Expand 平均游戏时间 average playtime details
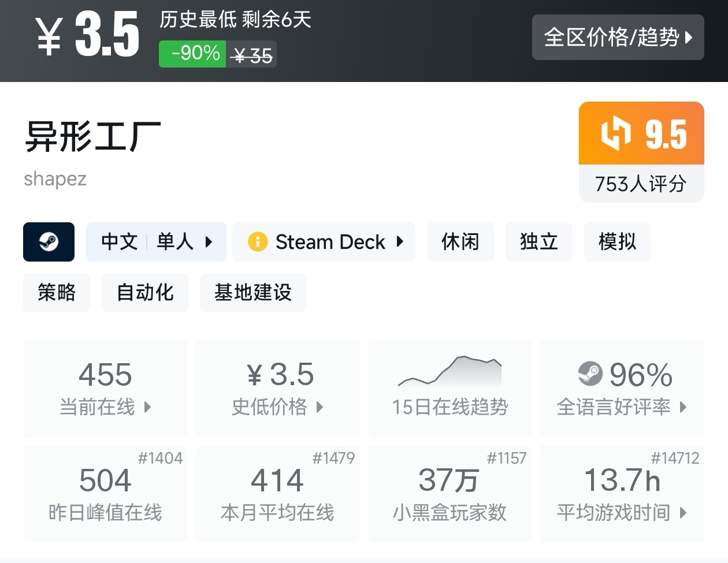 pos(684,512)
